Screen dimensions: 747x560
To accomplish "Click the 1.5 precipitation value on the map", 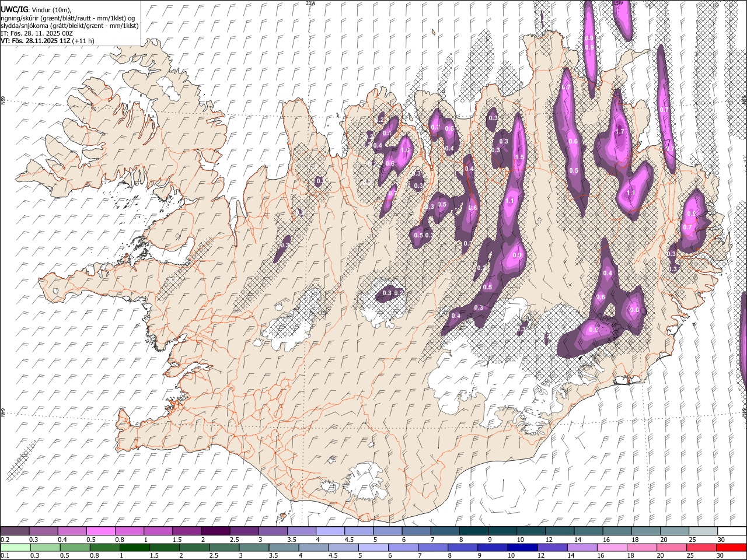I will (x=519, y=157).
